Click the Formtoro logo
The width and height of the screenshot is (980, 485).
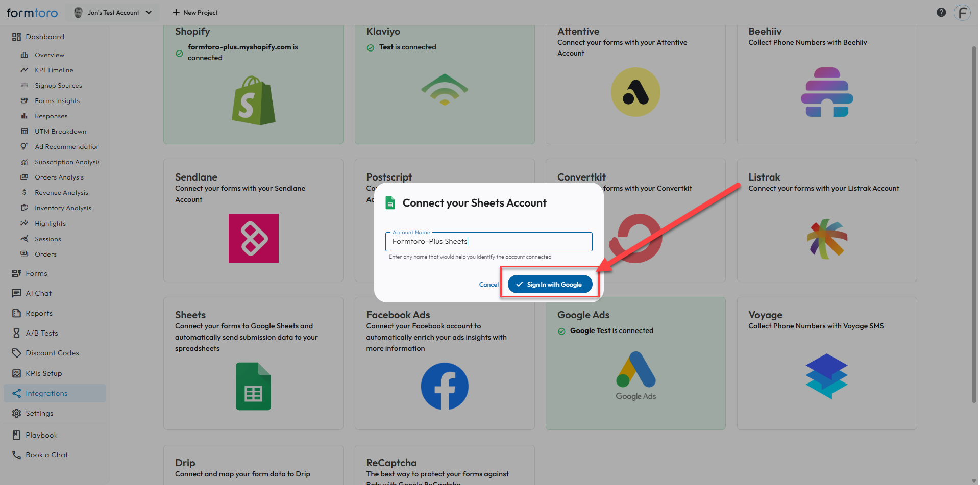(x=32, y=13)
